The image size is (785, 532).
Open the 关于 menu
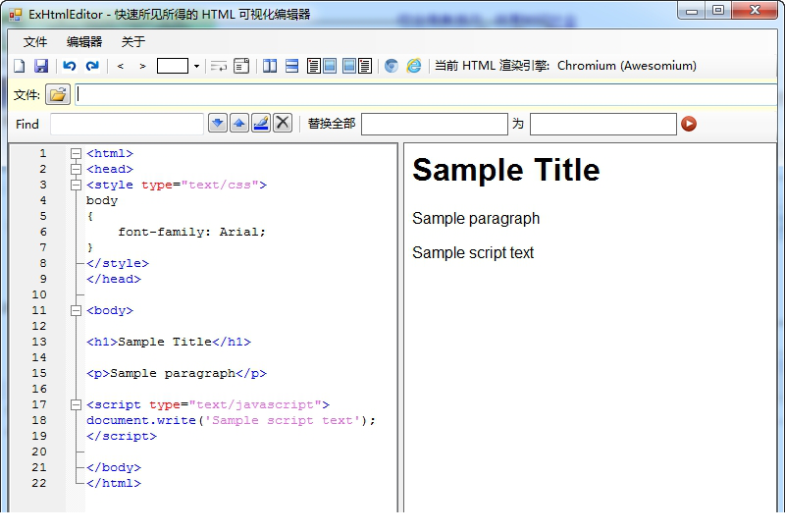pyautogui.click(x=133, y=41)
